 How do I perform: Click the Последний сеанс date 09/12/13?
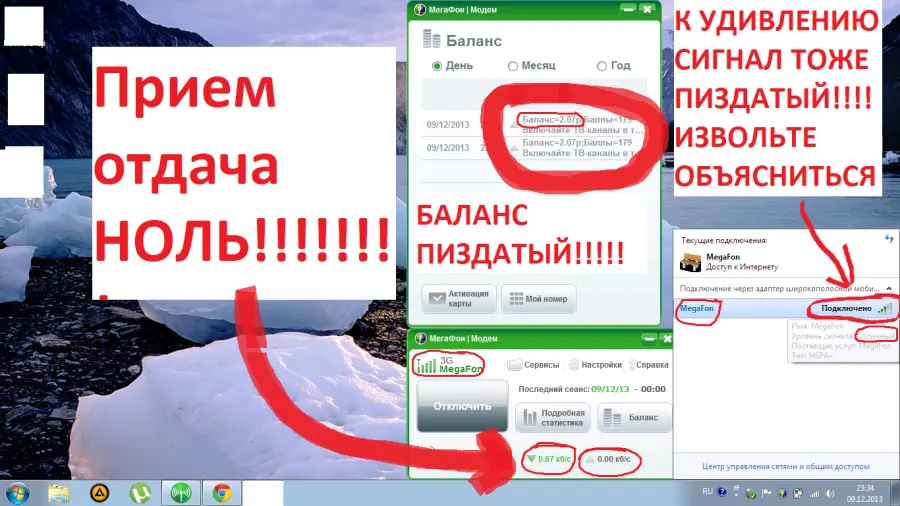[610, 389]
